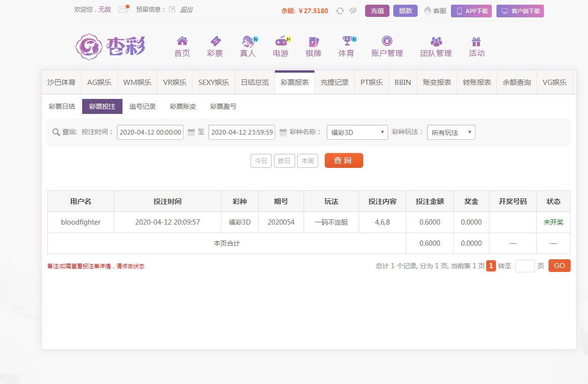Click 未开奖 status link in row
The height and width of the screenshot is (384, 588).
(553, 222)
